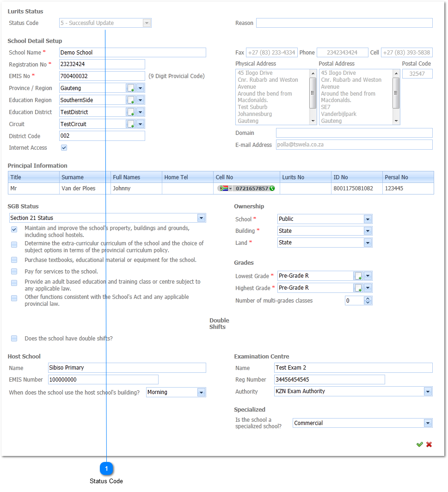Expand the Highest Grade dropdown arrow
The height and width of the screenshot is (492, 448).
pos(368,288)
